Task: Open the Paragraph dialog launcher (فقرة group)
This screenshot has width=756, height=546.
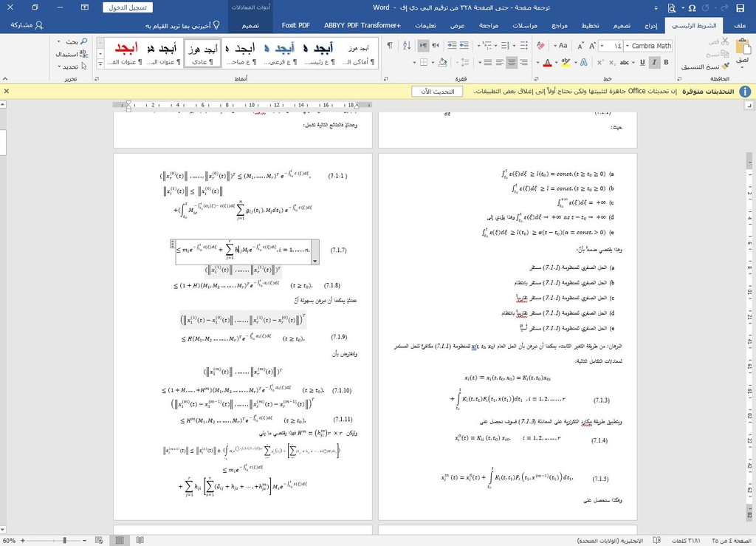Action: click(385, 78)
